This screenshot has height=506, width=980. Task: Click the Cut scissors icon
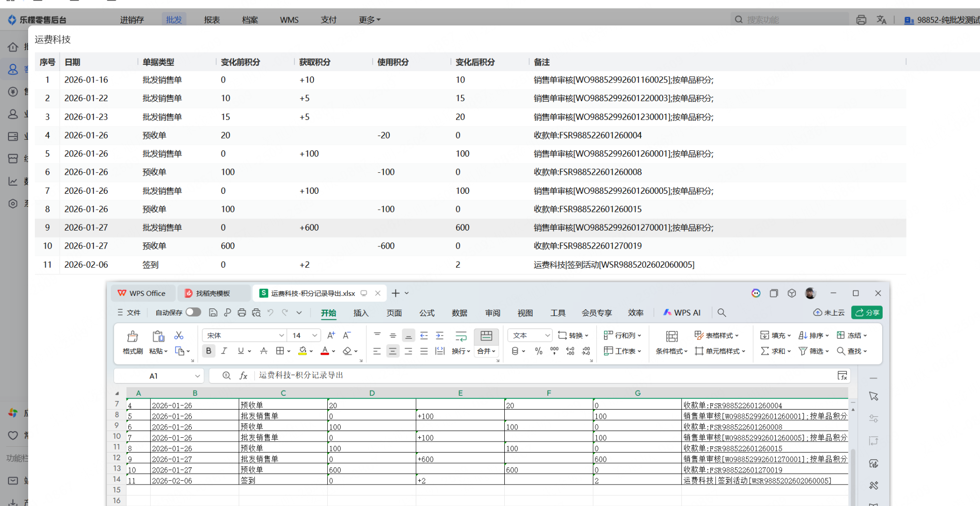point(179,336)
